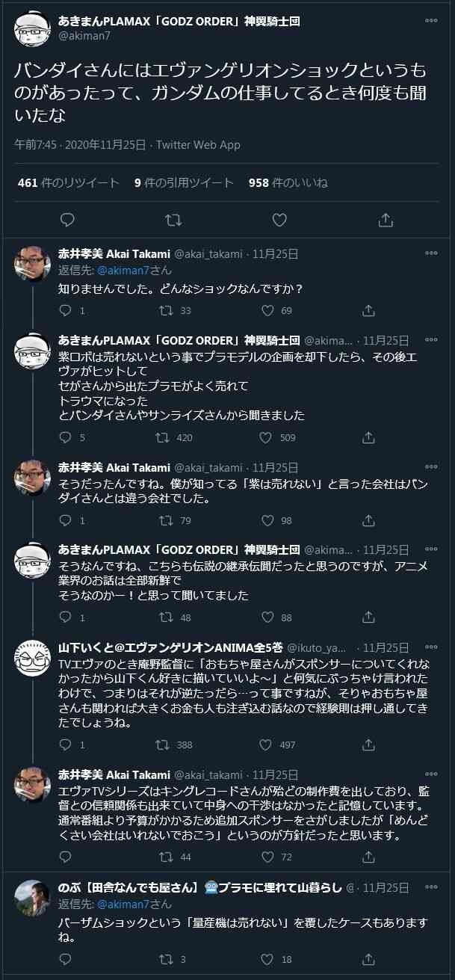The height and width of the screenshot is (980, 455).
Task: Like the main tweet with the heart icon
Action: tap(279, 220)
